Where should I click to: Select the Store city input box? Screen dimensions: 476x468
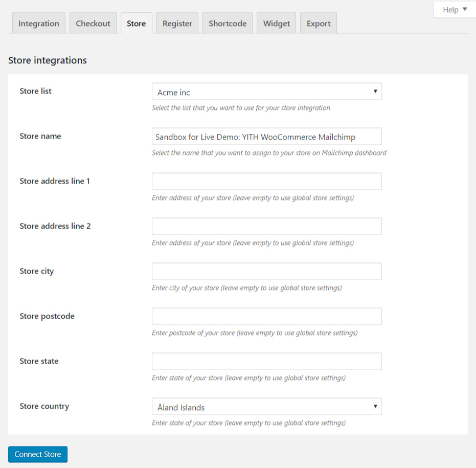[266, 272]
